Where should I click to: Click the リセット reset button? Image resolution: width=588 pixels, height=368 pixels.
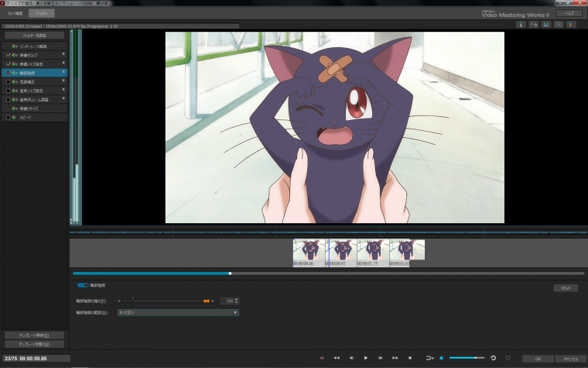pos(565,287)
